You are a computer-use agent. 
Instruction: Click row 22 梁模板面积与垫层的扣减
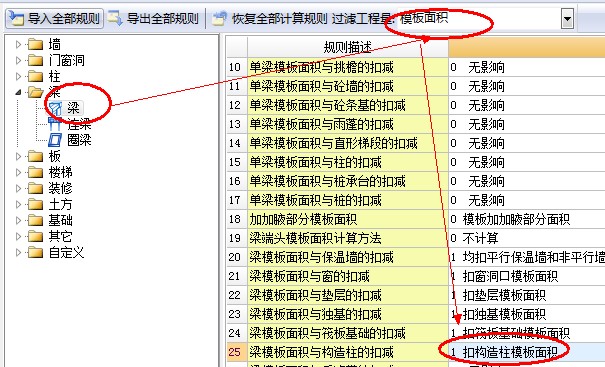(348, 295)
